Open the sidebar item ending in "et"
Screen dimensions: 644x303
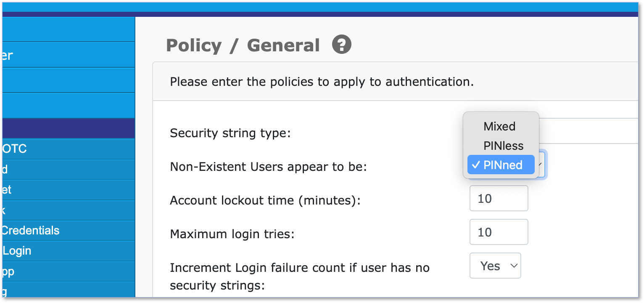point(68,190)
